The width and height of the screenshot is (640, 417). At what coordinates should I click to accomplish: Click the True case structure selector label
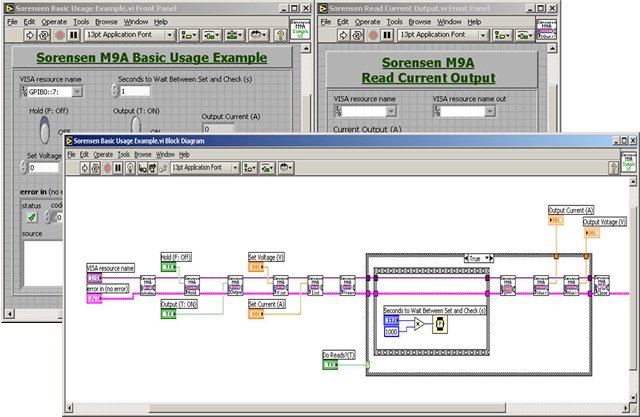(x=476, y=257)
